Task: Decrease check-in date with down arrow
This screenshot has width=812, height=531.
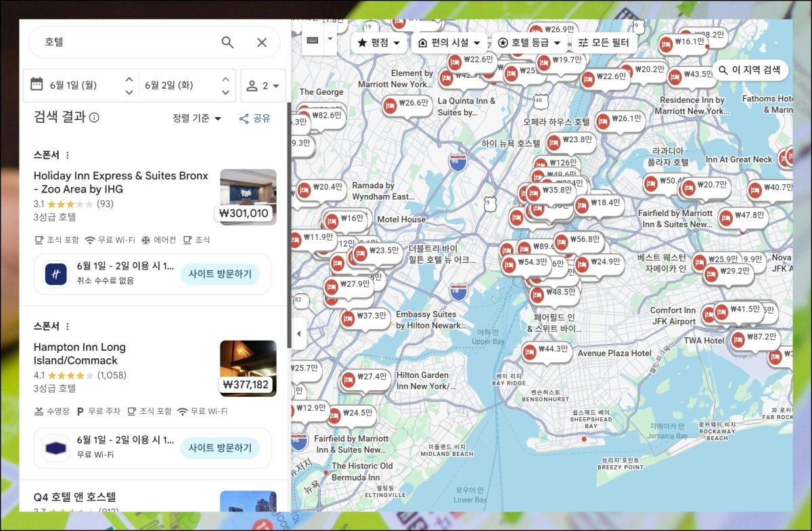Action: click(129, 92)
